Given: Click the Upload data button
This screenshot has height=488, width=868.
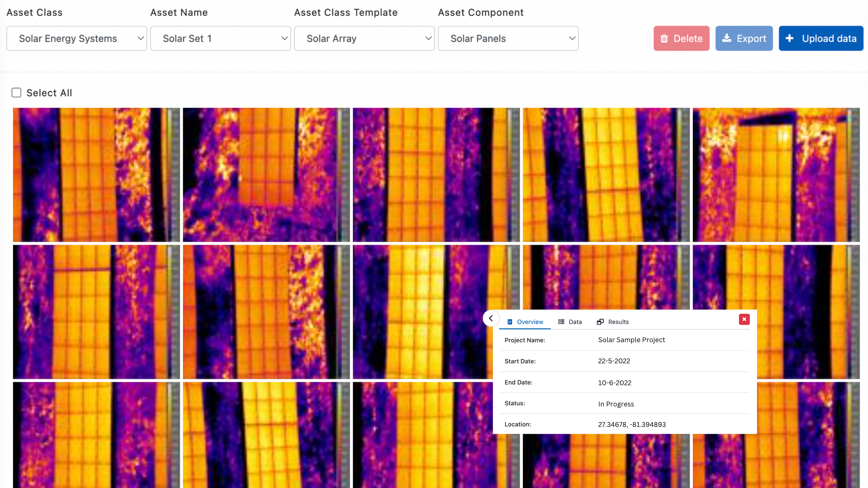Looking at the screenshot, I should (x=821, y=38).
